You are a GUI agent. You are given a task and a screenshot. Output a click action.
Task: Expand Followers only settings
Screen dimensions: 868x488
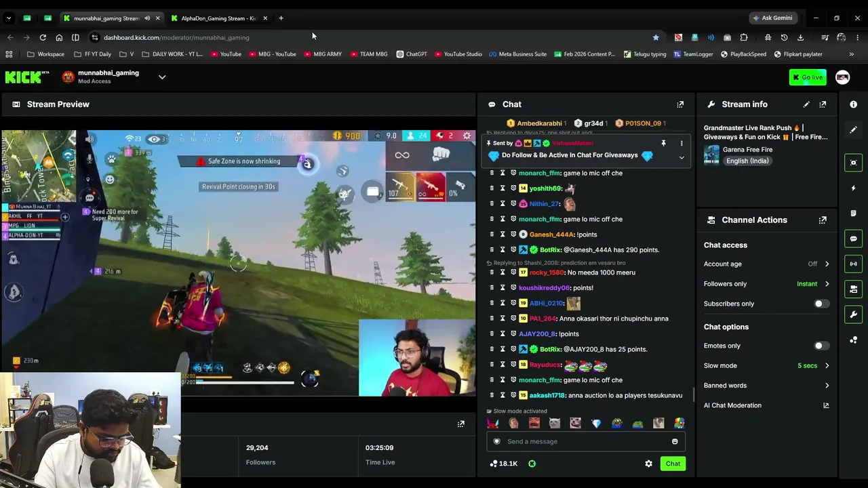(827, 284)
